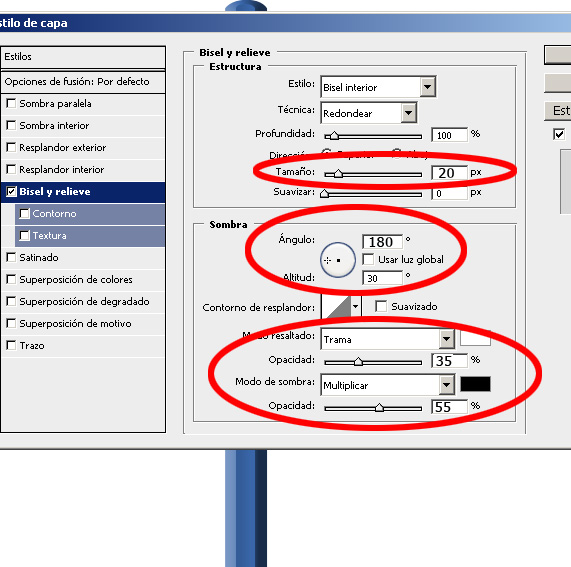
Task: Click the Ángulo value field 180
Action: [x=383, y=241]
